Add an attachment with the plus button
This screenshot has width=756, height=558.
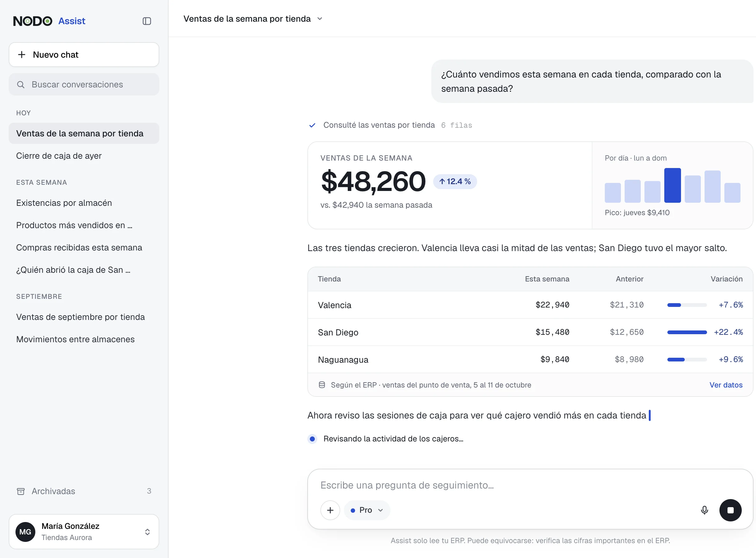[x=330, y=510]
